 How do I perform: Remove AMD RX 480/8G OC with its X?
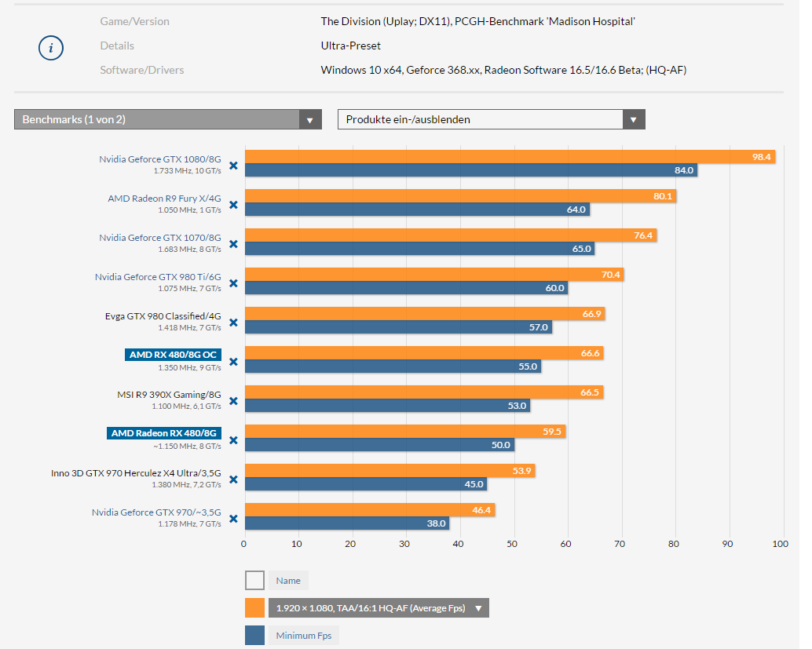tap(233, 363)
